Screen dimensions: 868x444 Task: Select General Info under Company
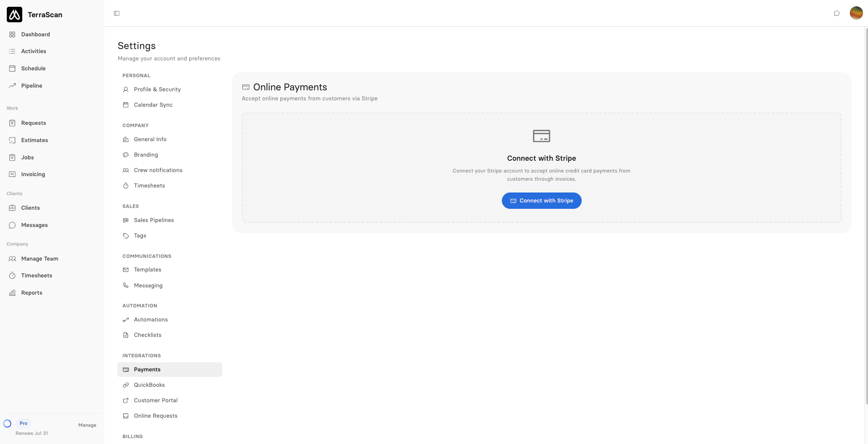[170, 139]
